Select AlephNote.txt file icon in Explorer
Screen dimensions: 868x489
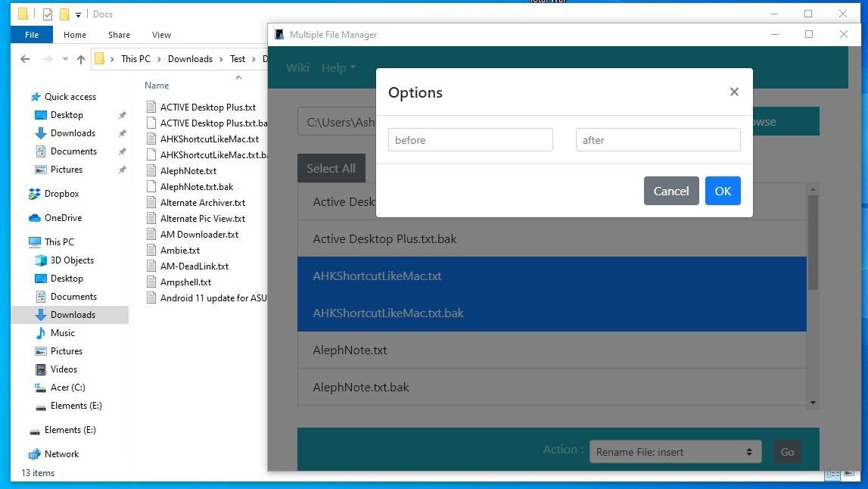click(x=151, y=171)
